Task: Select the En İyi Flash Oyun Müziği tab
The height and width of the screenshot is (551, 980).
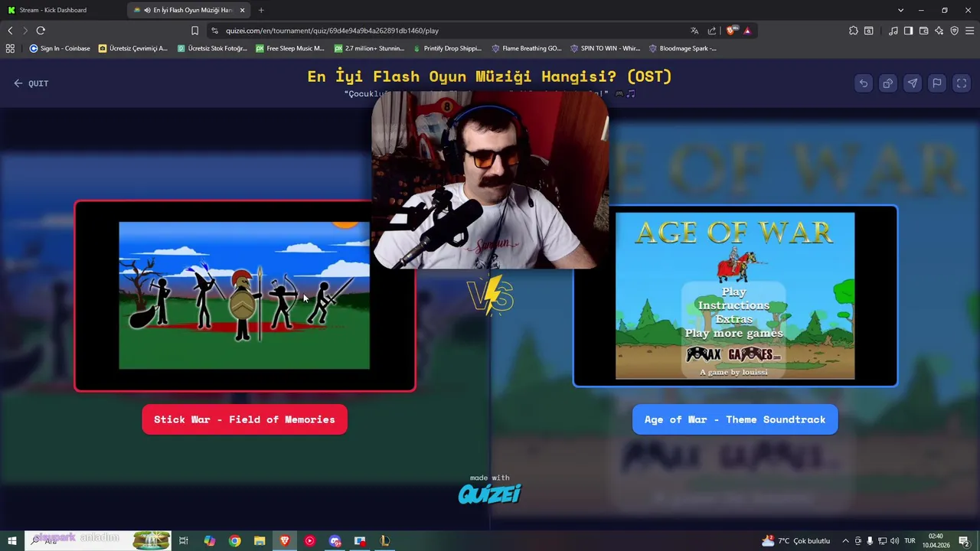Action: pyautogui.click(x=188, y=10)
